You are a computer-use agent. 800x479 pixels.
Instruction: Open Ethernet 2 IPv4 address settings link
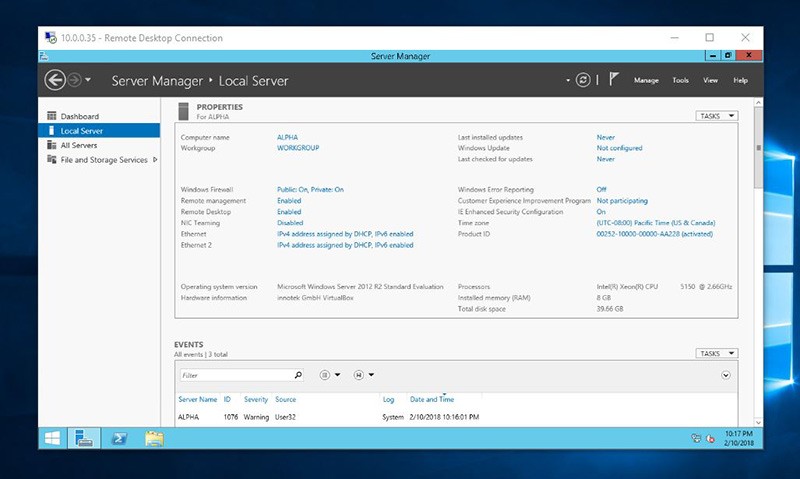point(345,245)
